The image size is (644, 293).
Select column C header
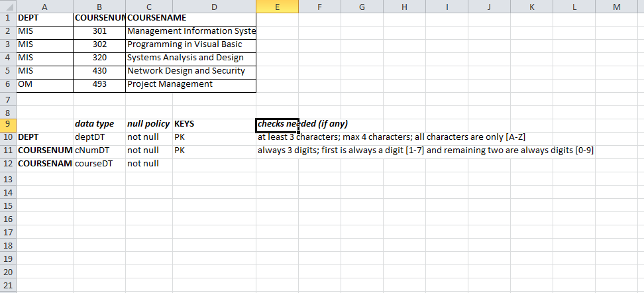coord(149,6)
